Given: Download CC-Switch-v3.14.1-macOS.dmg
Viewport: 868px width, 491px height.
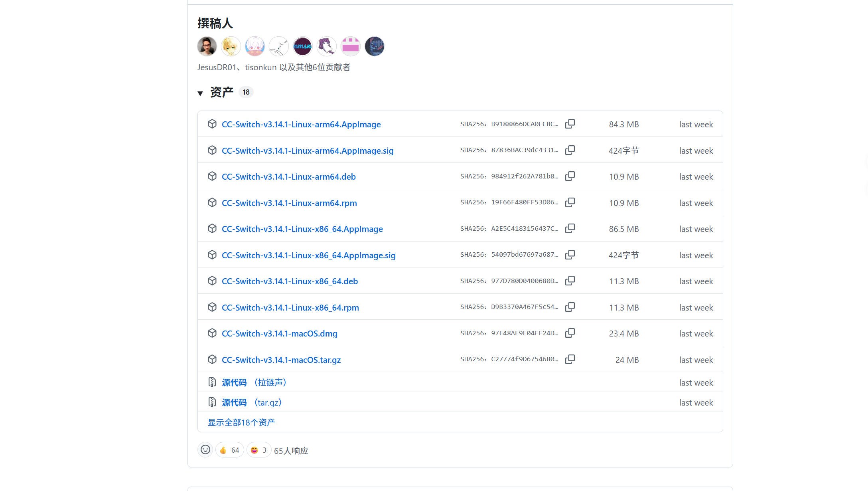Looking at the screenshot, I should [279, 334].
